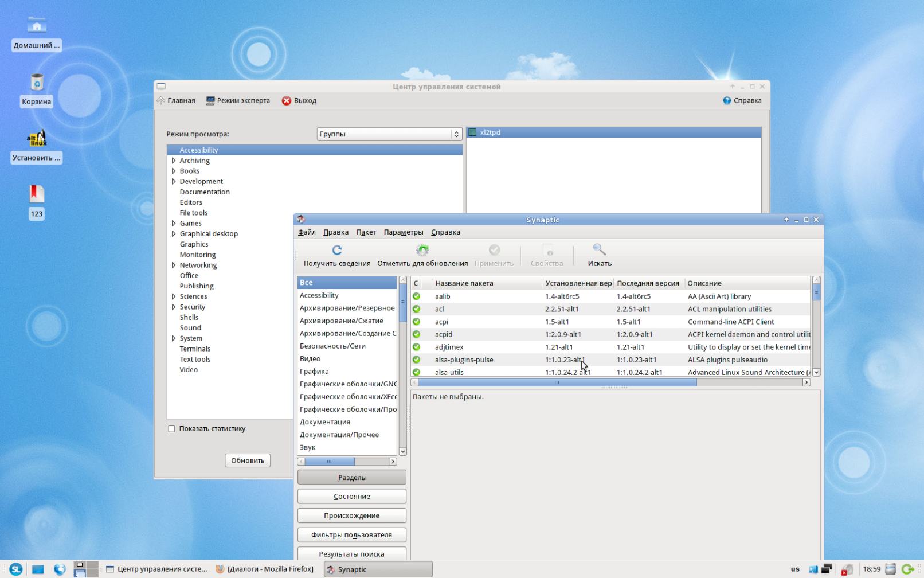Click Mark all upgrades icon in Synaptic
This screenshot has height=578, width=924.
click(x=422, y=250)
